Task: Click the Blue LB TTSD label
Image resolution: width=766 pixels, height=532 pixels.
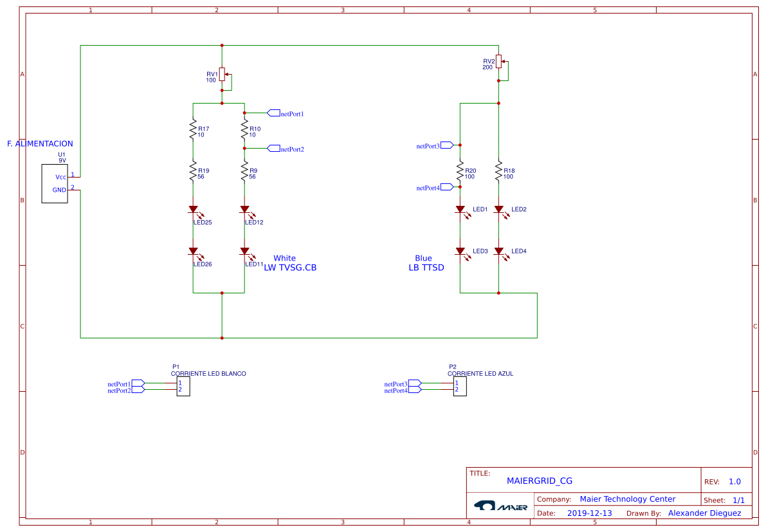Action: (423, 262)
